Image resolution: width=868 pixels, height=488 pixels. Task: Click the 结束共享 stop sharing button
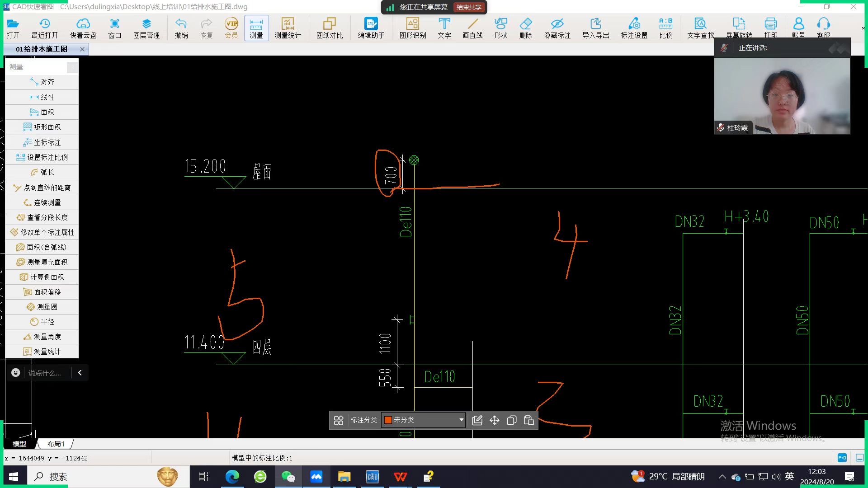469,7
